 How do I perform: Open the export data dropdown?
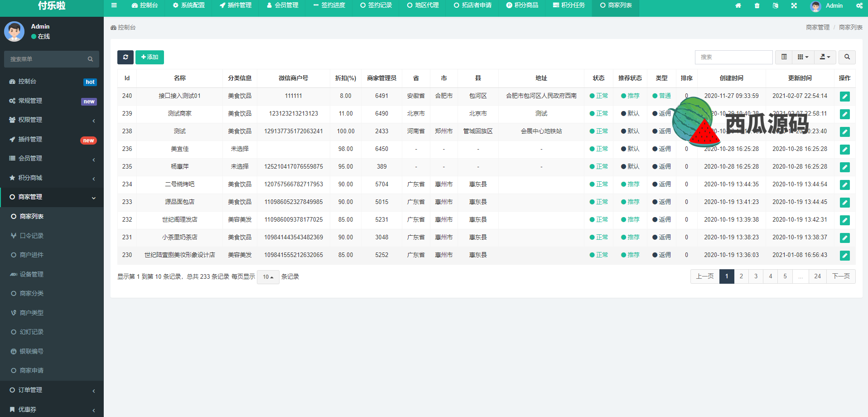coord(825,57)
